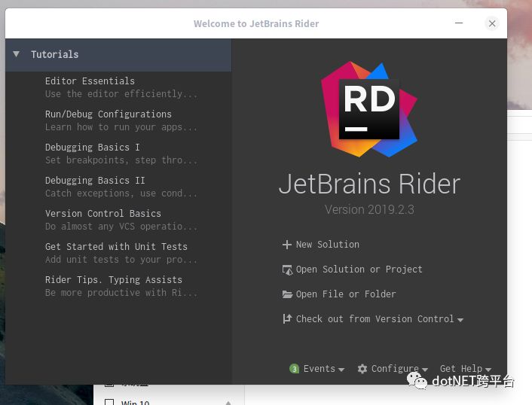Click the plus icon for New Solution
532x405 pixels.
pos(287,245)
